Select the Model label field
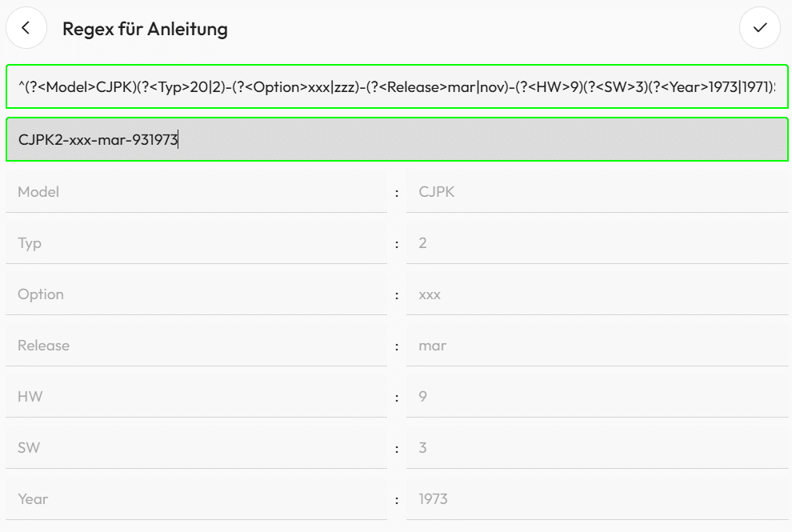Image resolution: width=792 pixels, height=532 pixels. pos(196,192)
